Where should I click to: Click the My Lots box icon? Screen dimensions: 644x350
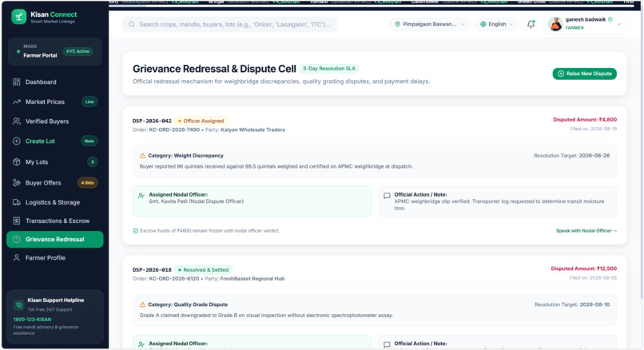(17, 162)
